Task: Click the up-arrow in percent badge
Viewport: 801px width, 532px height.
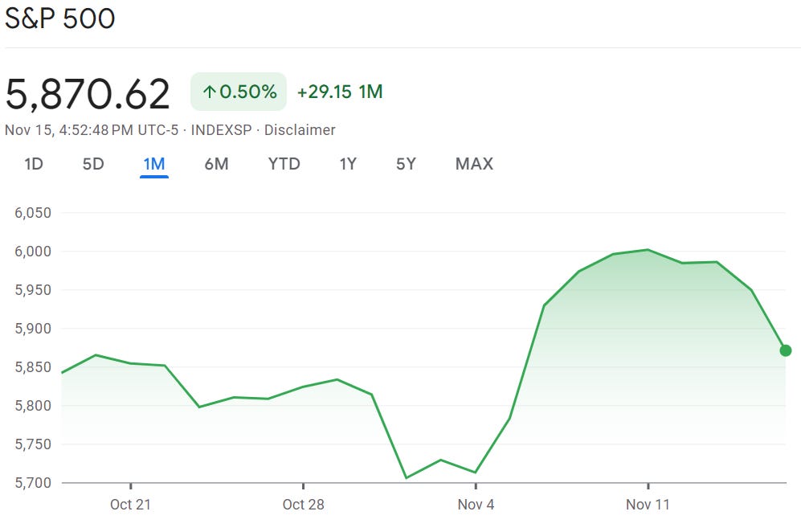Action: coord(209,92)
